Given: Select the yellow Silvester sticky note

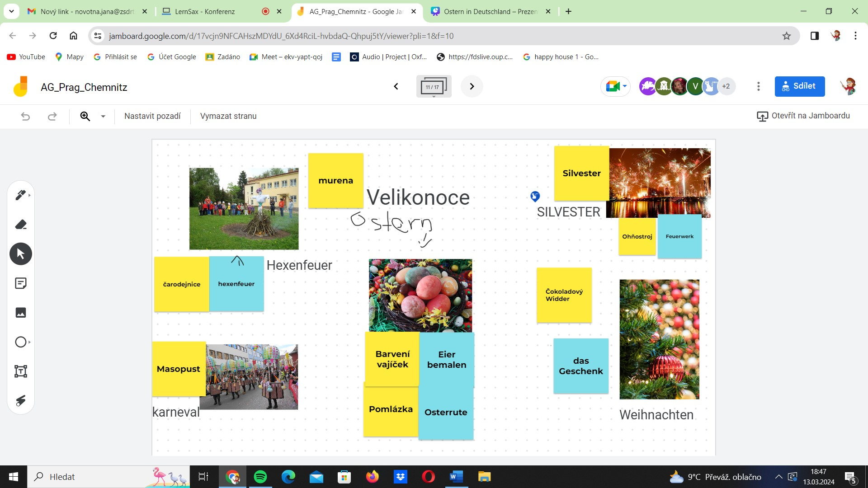Looking at the screenshot, I should tap(581, 174).
